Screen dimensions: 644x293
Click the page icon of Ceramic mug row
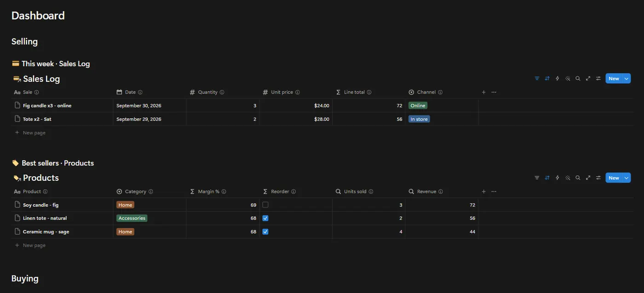pos(17,231)
